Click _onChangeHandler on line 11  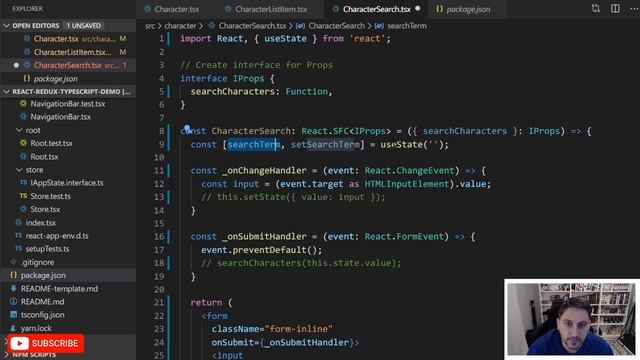point(264,171)
